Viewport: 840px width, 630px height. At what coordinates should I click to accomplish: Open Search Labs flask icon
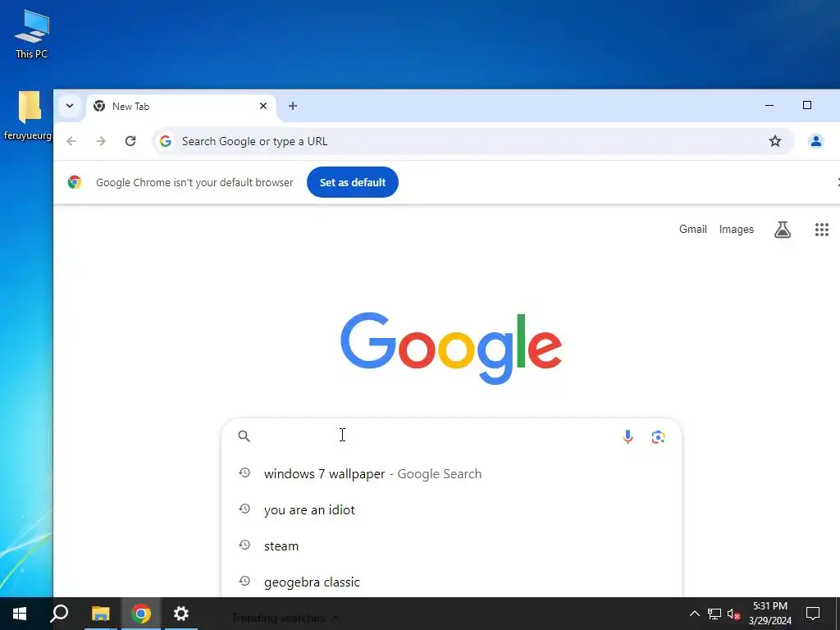783,230
